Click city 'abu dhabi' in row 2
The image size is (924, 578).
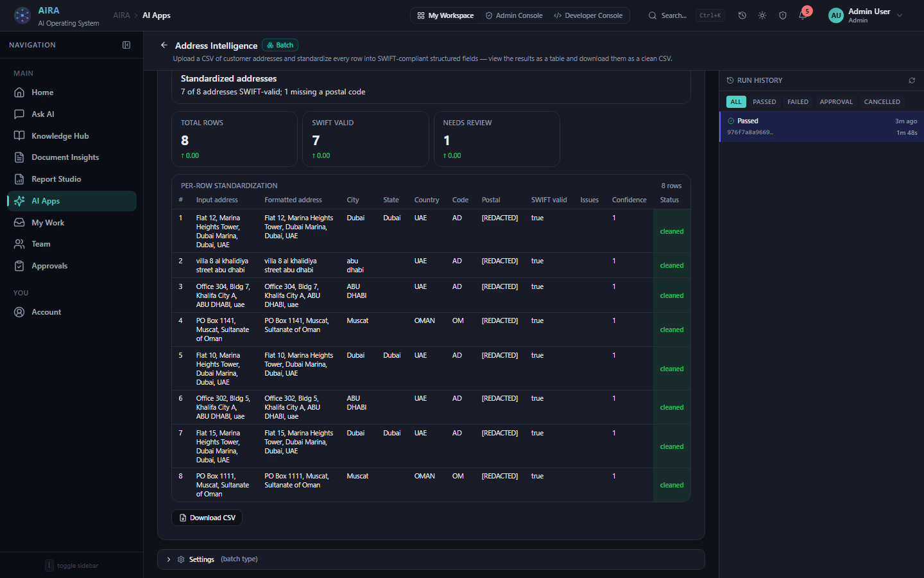pyautogui.click(x=355, y=265)
